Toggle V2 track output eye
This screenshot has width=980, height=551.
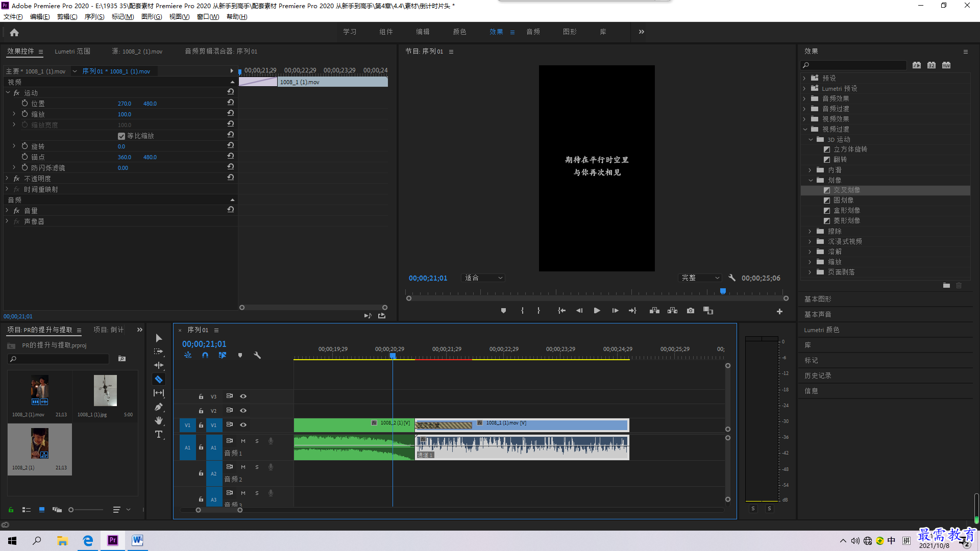(243, 411)
